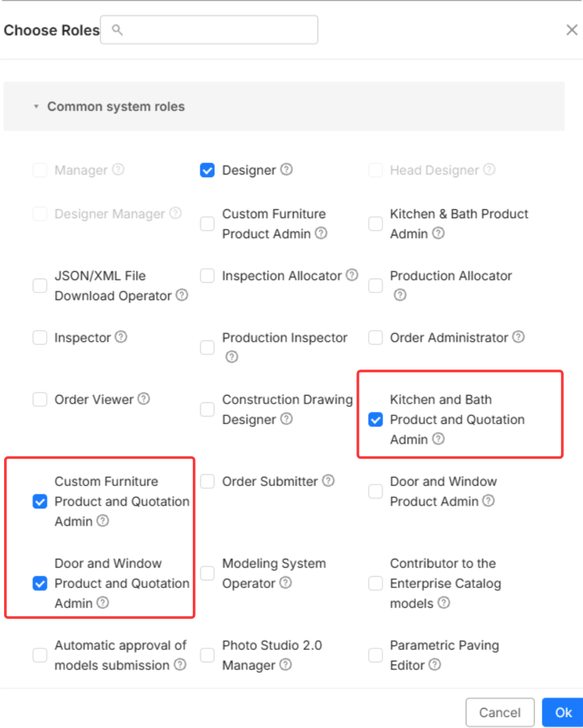
Task: Click help icon under Production Allocator
Action: coord(400,295)
